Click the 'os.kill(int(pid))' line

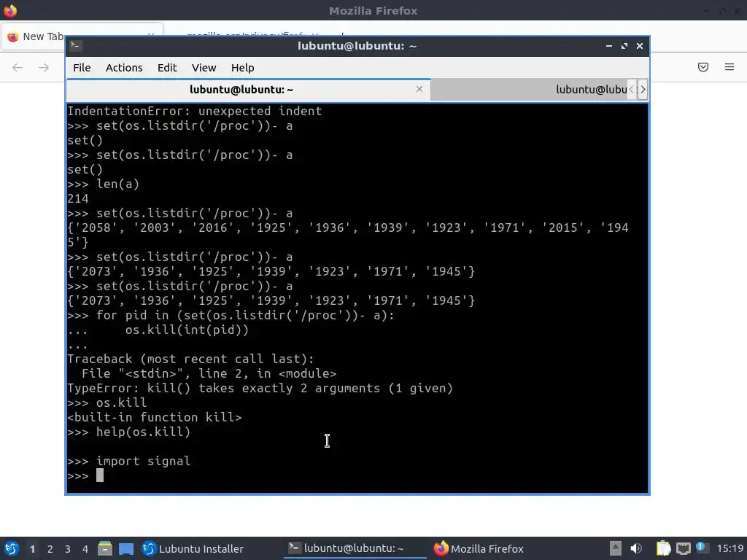click(x=187, y=330)
